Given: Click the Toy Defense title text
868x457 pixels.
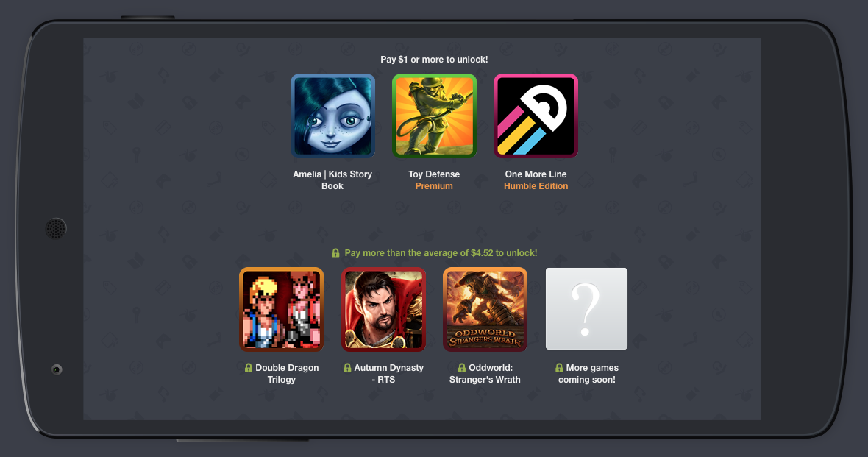Looking at the screenshot, I should pyautogui.click(x=434, y=174).
